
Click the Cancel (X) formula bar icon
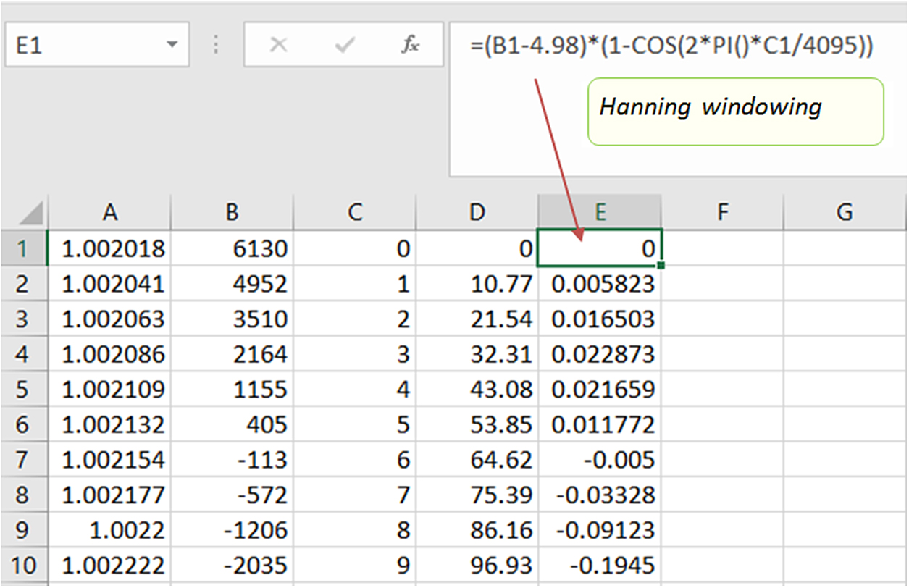point(278,46)
